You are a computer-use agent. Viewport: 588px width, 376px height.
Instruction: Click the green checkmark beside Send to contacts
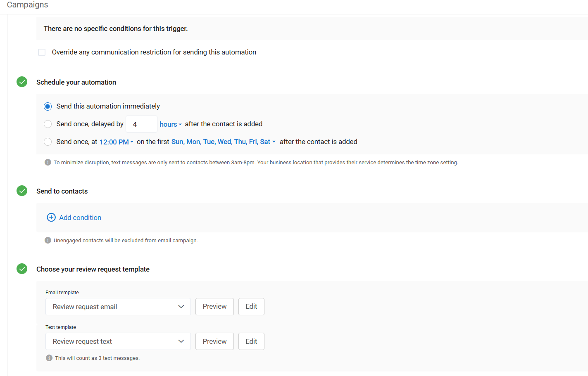pos(22,191)
